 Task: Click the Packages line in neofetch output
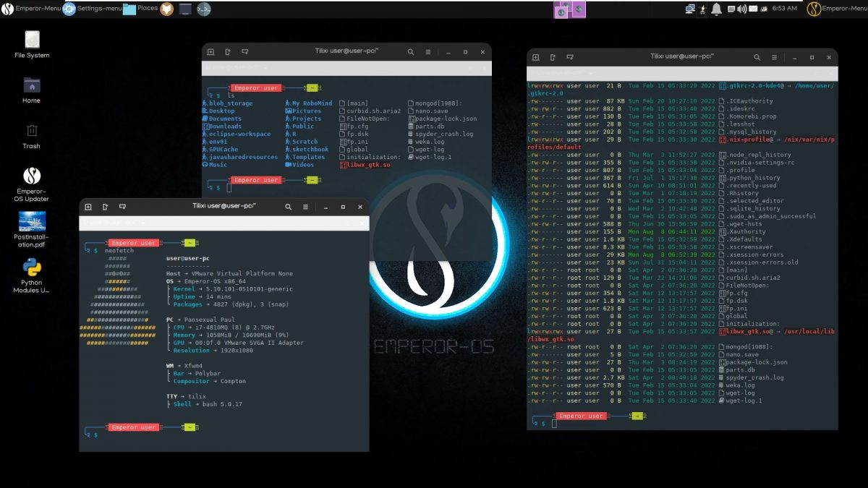click(232, 304)
